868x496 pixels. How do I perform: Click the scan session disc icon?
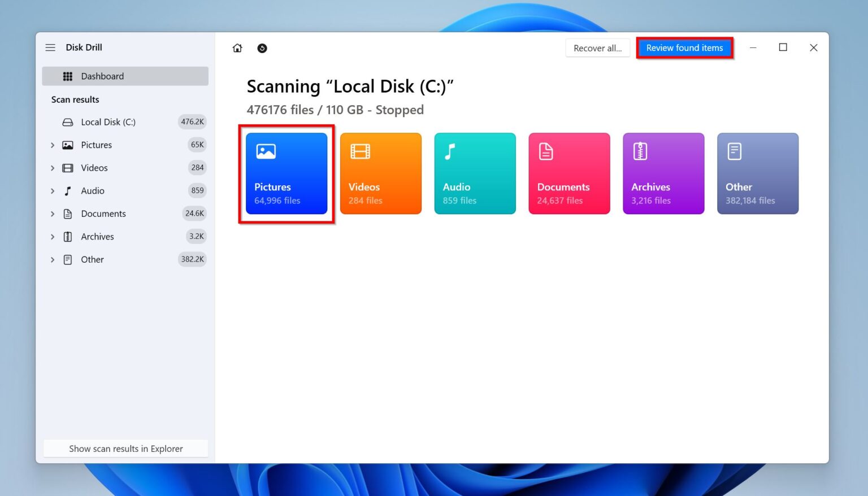[262, 48]
